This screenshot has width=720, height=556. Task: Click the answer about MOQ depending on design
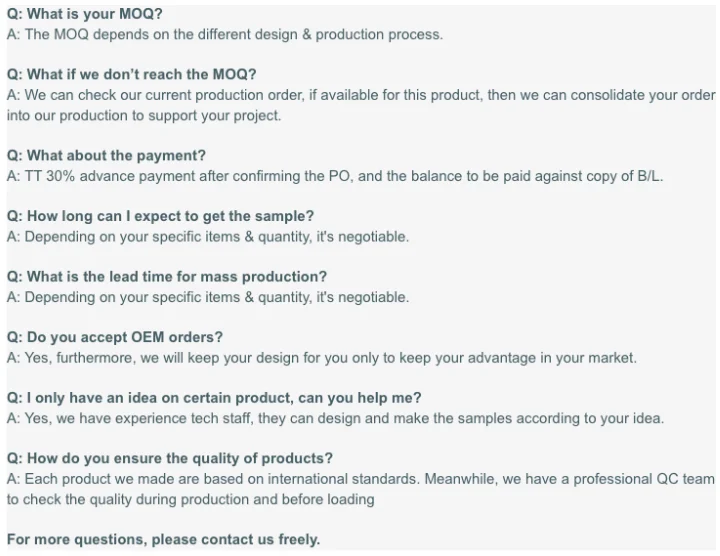pos(224,34)
